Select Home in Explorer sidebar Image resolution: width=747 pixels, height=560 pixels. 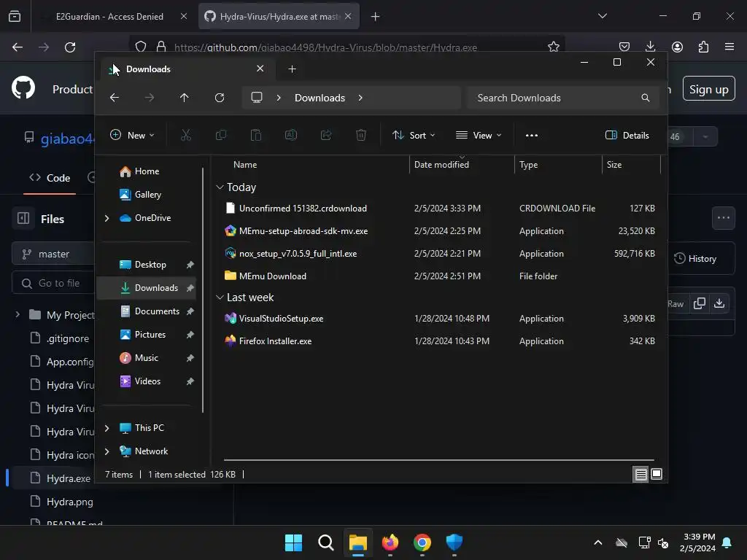pos(147,171)
